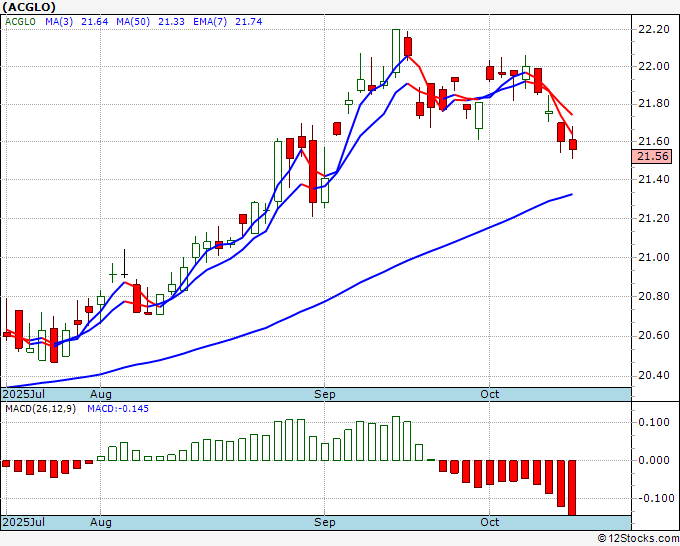Click the 2025Jul label on MACD axis
Viewport: 680px width, 546px height.
point(23,522)
